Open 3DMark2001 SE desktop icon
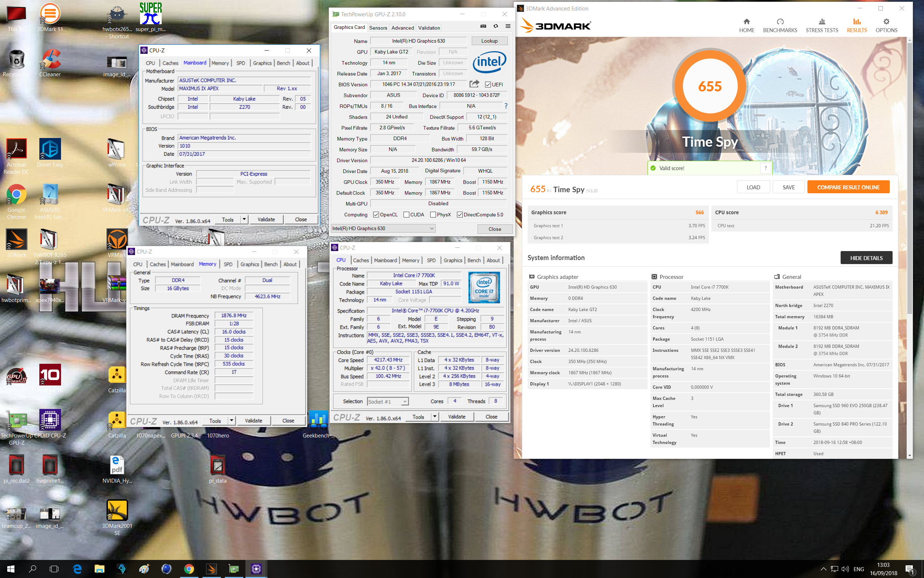This screenshot has width=924, height=578. 117,518
